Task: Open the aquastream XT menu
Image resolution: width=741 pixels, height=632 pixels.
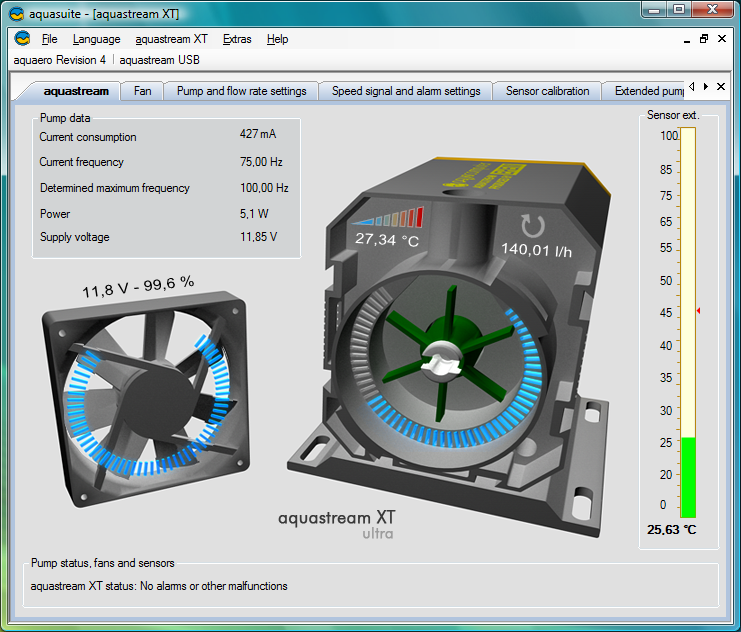Action: point(171,39)
